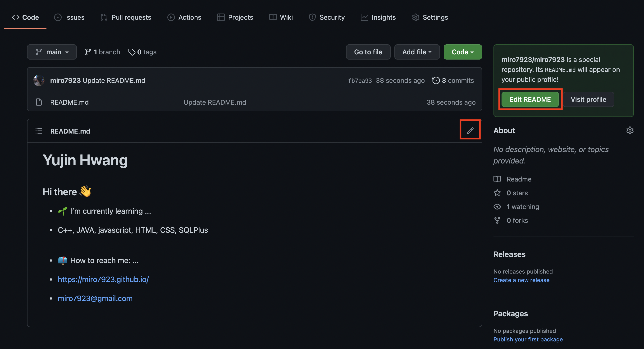Click the About section settings gear icon

click(630, 130)
